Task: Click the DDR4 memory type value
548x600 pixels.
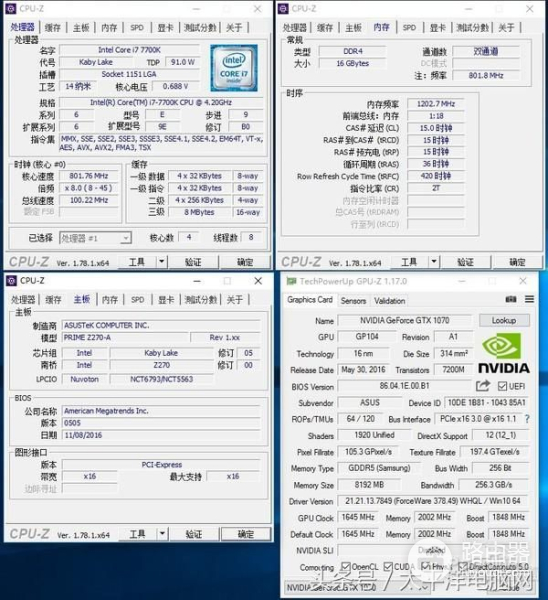Action: click(353, 51)
